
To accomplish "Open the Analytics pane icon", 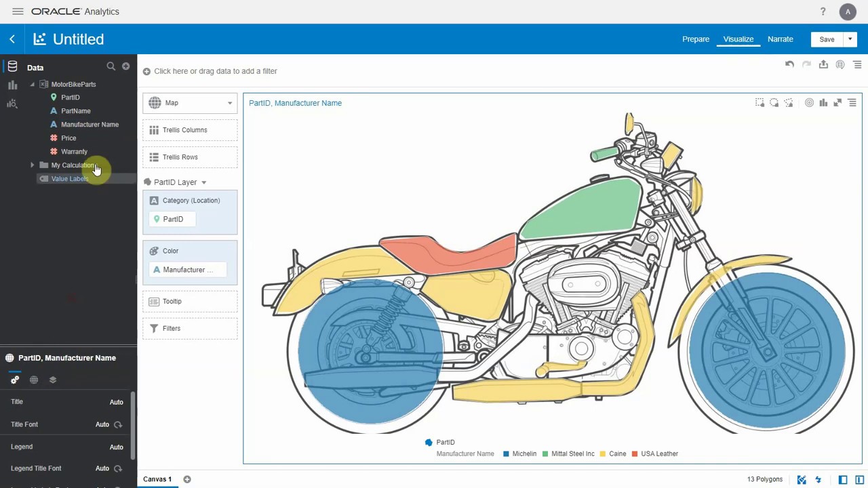I will click(x=12, y=103).
